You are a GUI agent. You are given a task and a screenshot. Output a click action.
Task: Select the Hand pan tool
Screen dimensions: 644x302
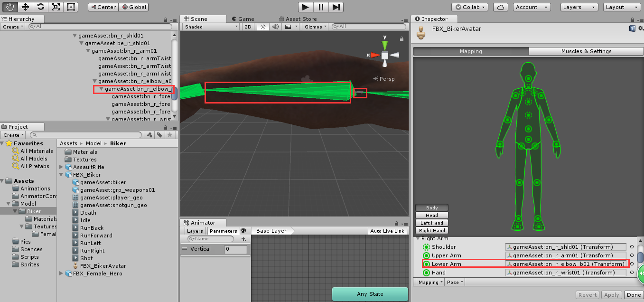pyautogui.click(x=9, y=7)
